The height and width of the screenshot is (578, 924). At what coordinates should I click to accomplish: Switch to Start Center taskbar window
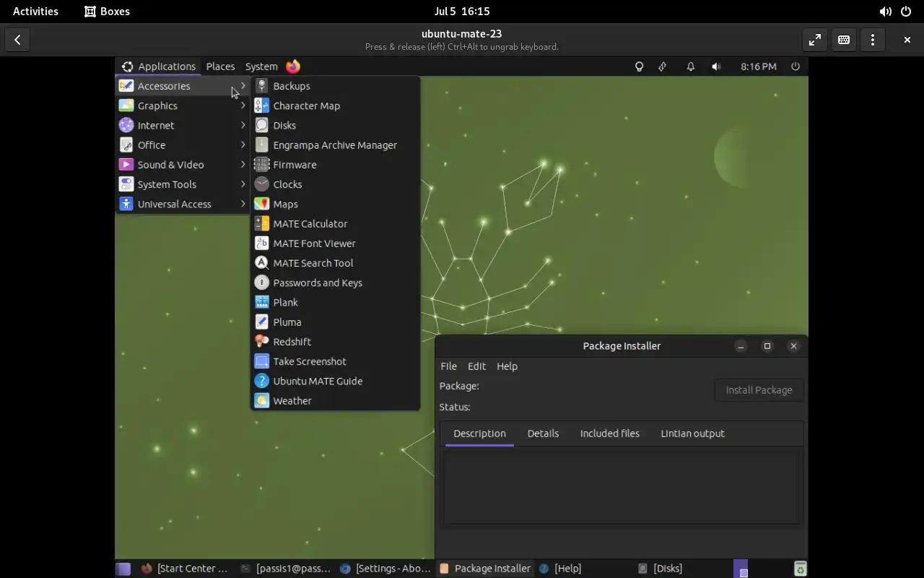(x=185, y=569)
